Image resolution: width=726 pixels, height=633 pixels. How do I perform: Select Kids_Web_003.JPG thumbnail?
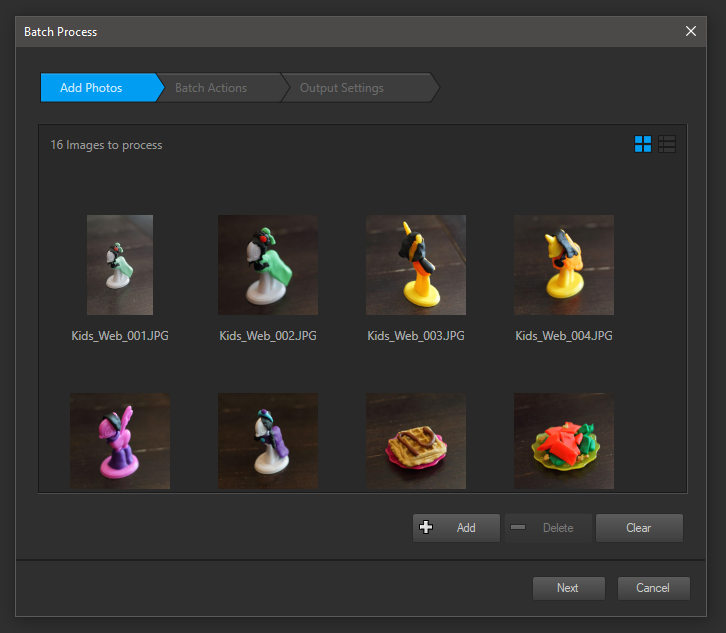[x=416, y=265]
